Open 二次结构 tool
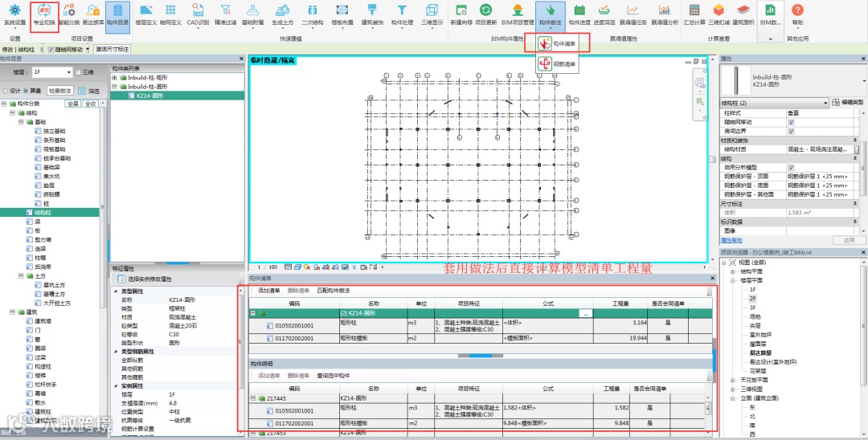 [x=312, y=15]
